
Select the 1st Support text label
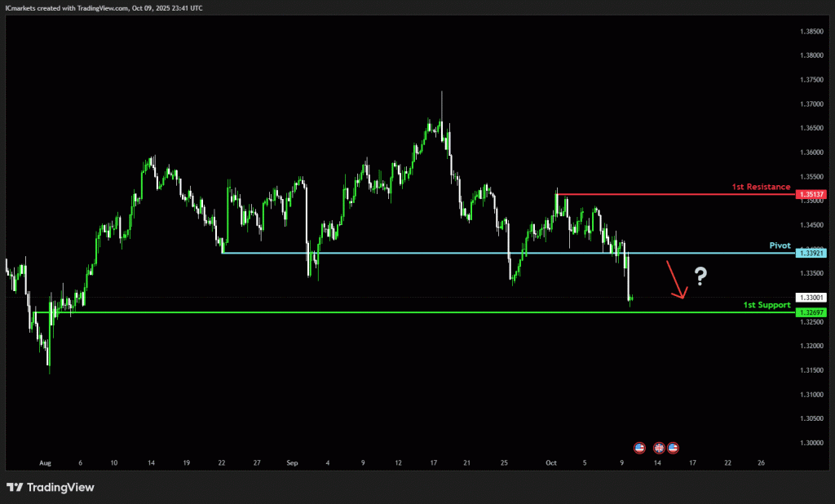(767, 305)
